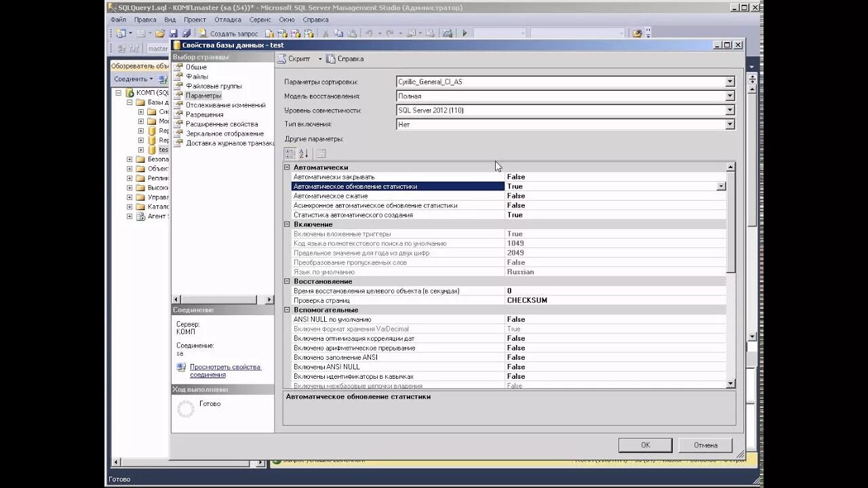Open the Параметры сортировки collation dropdown
The image size is (868, 488).
[x=730, y=82]
